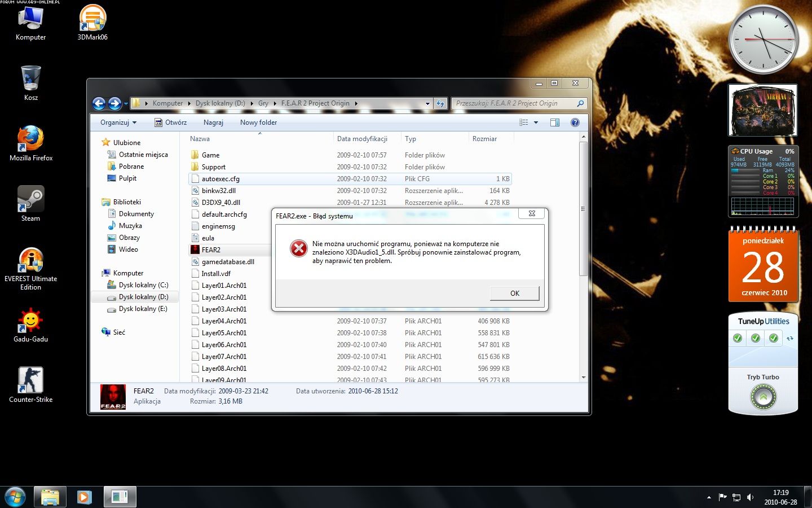The width and height of the screenshot is (812, 508).
Task: Click Sieć in navigation pane
Action: pos(118,332)
